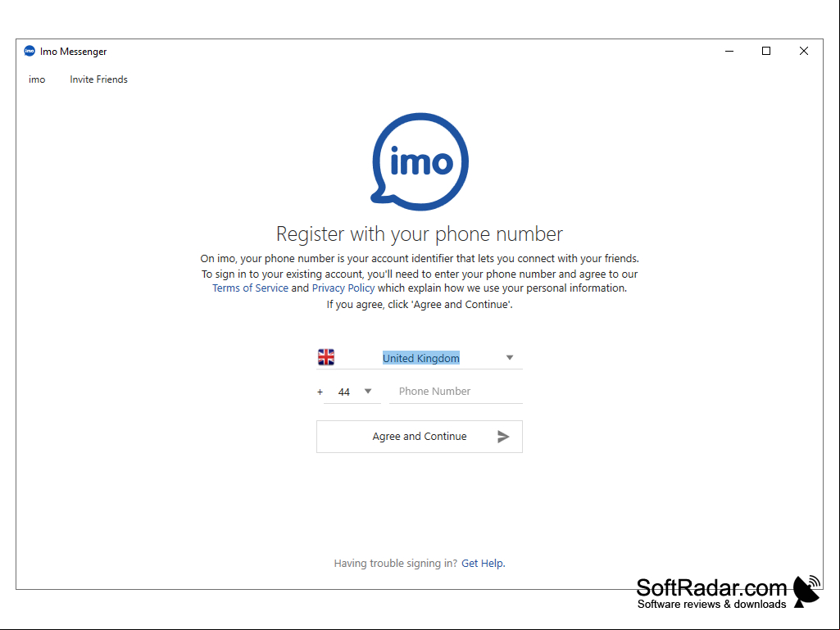This screenshot has height=630, width=840.
Task: Close the Imo Messenger window
Action: [804, 51]
